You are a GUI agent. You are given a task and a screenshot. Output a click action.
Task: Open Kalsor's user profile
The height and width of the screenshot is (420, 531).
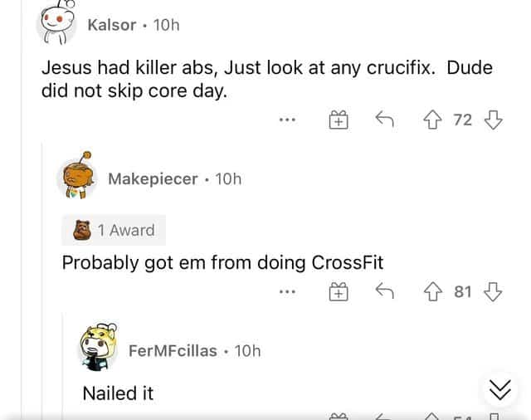pos(111,25)
